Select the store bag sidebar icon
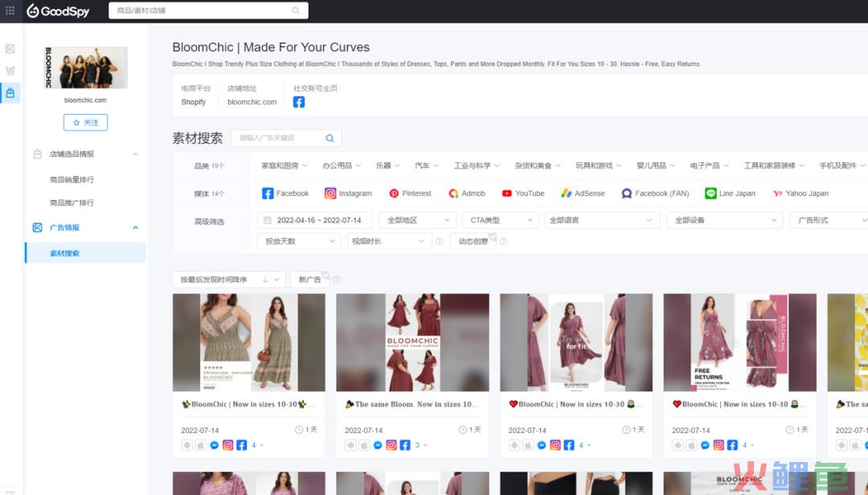Image resolution: width=868 pixels, height=495 pixels. click(10, 93)
